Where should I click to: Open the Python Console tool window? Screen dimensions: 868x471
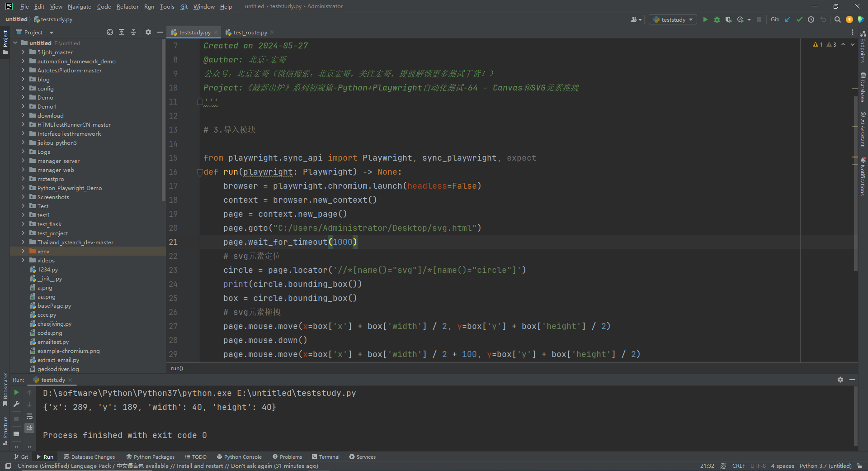239,457
